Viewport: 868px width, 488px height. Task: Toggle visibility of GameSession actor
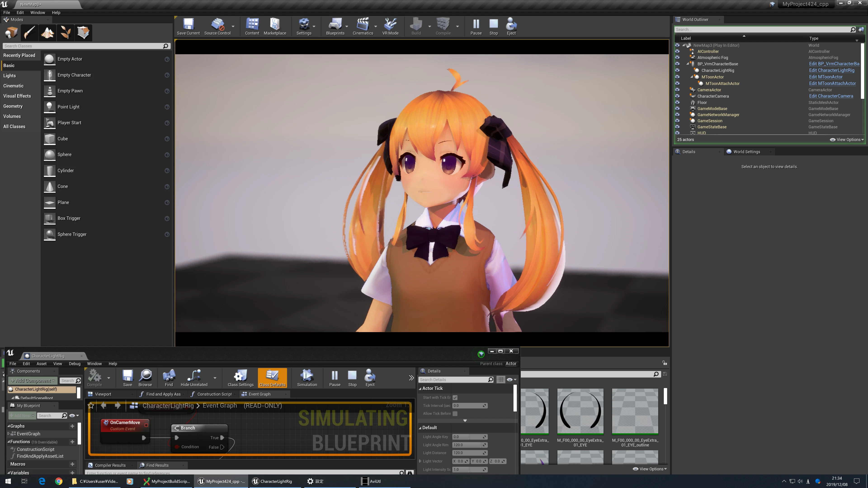677,121
